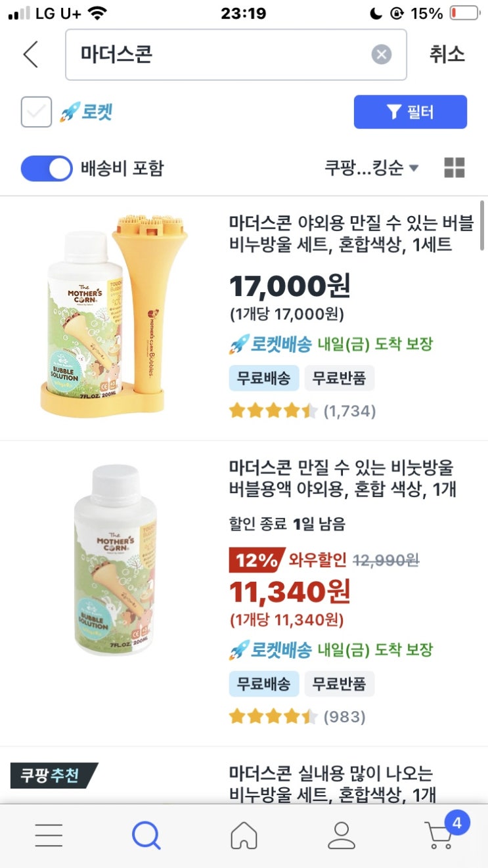Screen dimensions: 488x868
Task: Open the hamburger category menu
Action: (49, 835)
